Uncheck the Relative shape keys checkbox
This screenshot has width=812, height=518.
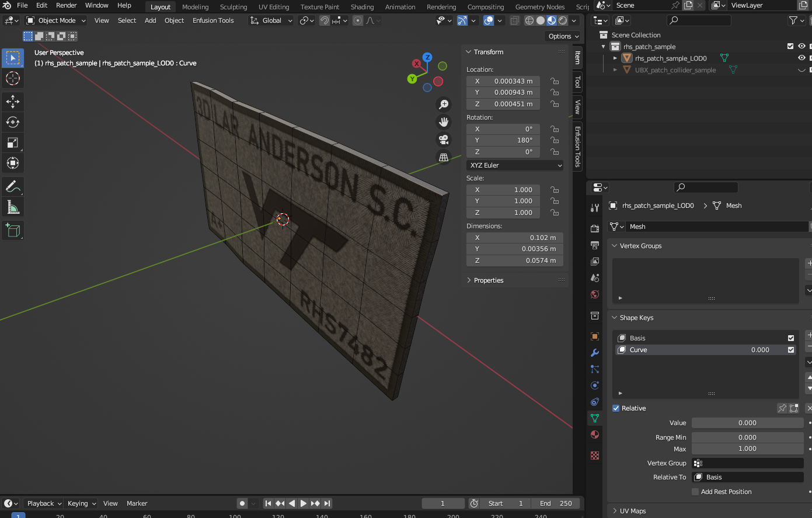click(x=616, y=408)
